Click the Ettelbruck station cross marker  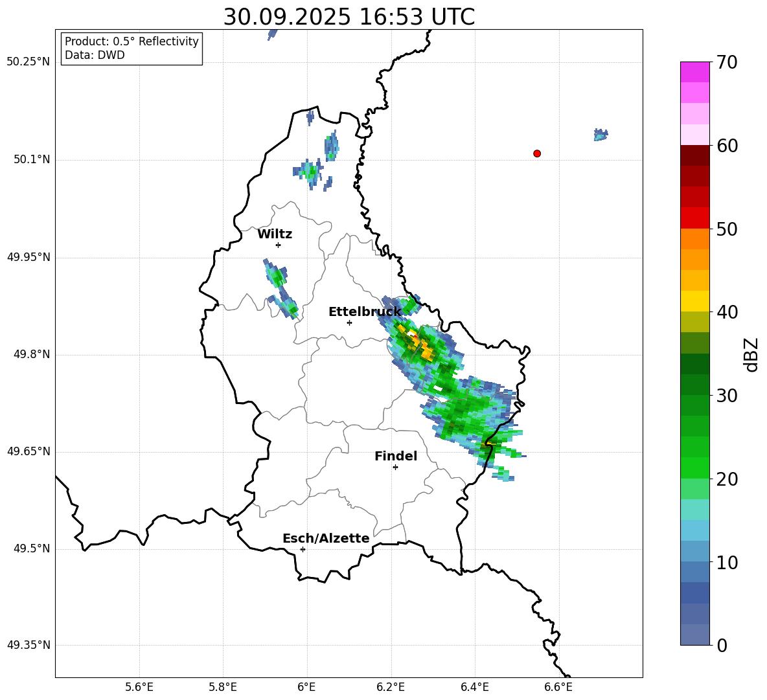point(349,322)
